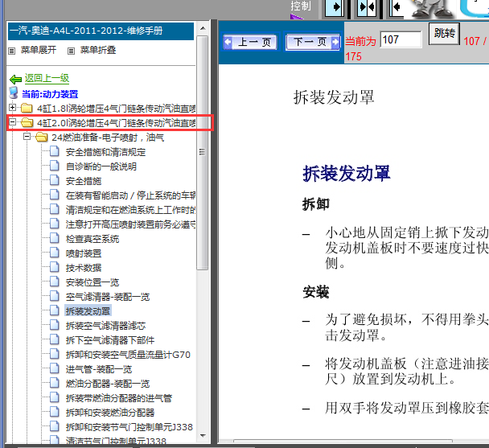The width and height of the screenshot is (489, 448).
Task: Open 空气滤清器-装配一览 page
Action: 108,297
